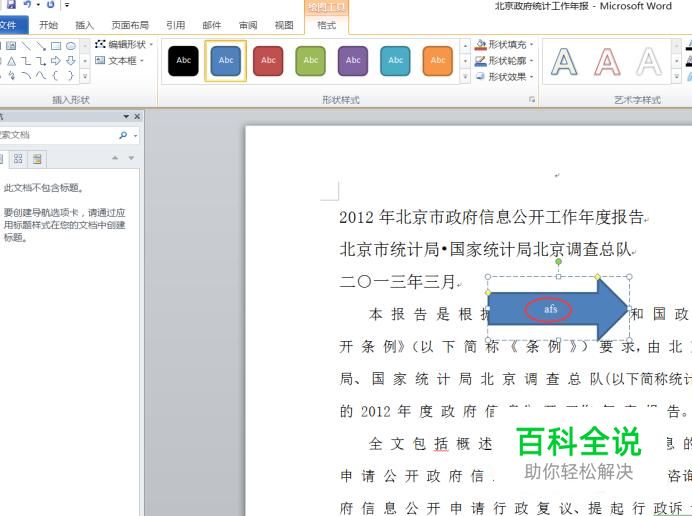
Task: Open navigation pane options dropdown arrow
Action: pyautogui.click(x=126, y=117)
